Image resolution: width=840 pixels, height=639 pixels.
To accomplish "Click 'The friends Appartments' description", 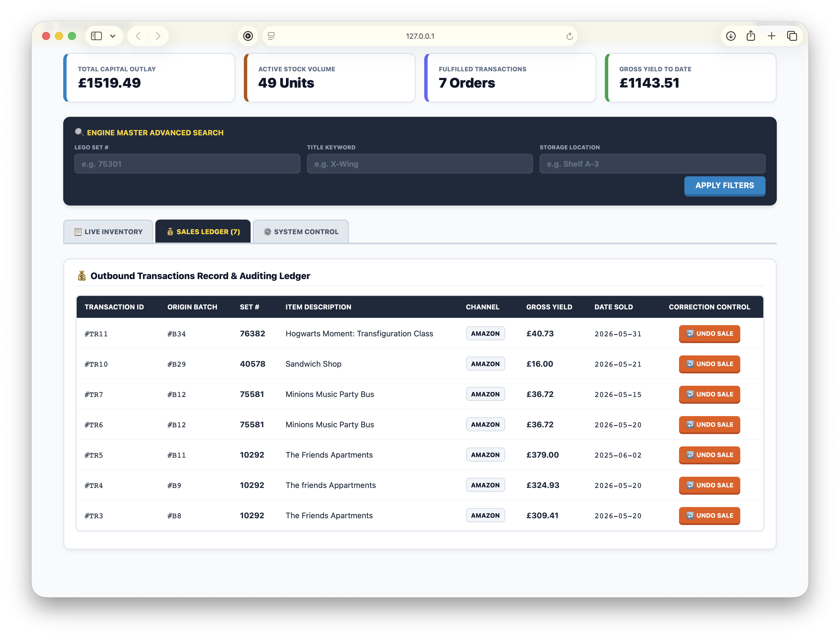I will pos(330,485).
